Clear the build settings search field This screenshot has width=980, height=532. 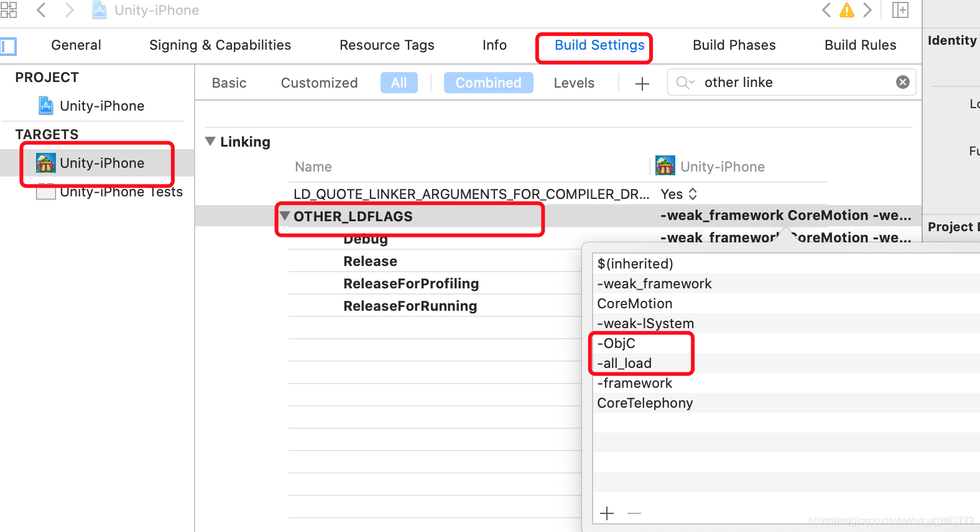(x=903, y=82)
